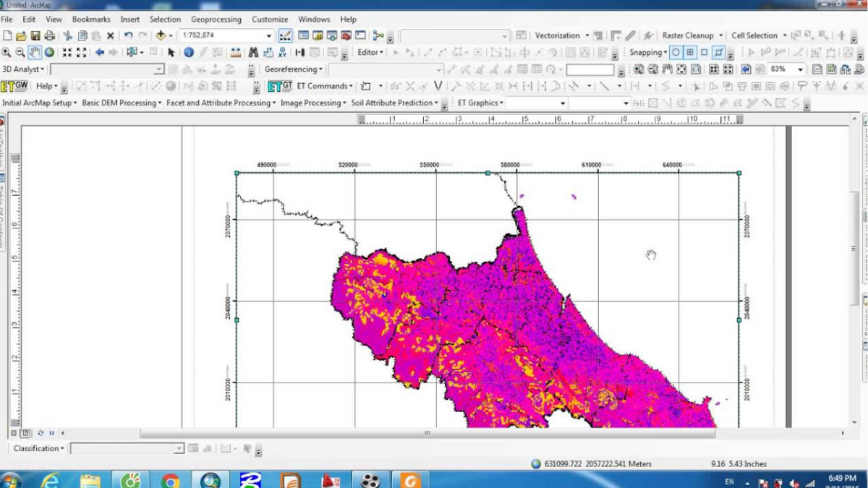Pick the Select Elements black arrow tool
The height and width of the screenshot is (488, 868).
(171, 52)
